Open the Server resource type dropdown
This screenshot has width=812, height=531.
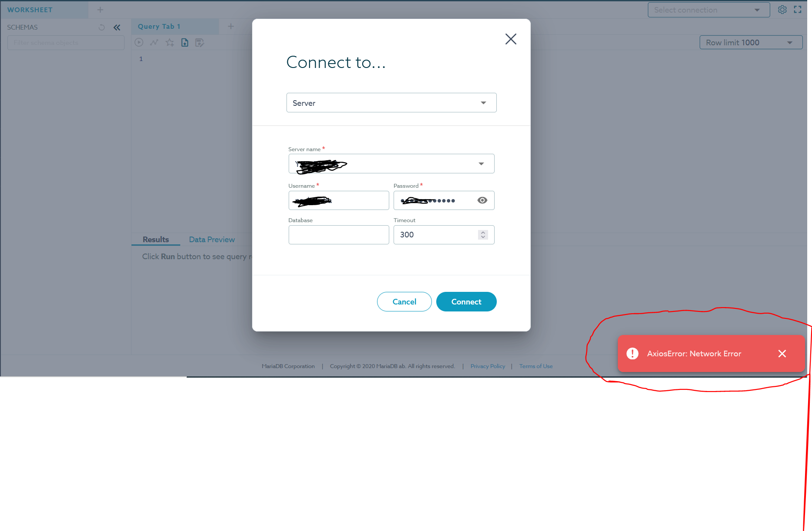tap(391, 103)
